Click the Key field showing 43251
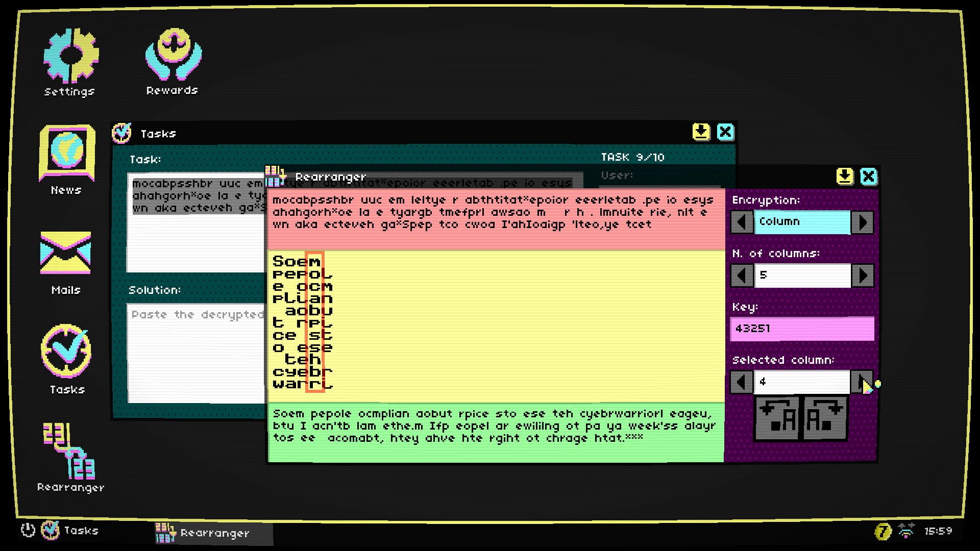Screen dimensions: 980x551 tap(801, 329)
